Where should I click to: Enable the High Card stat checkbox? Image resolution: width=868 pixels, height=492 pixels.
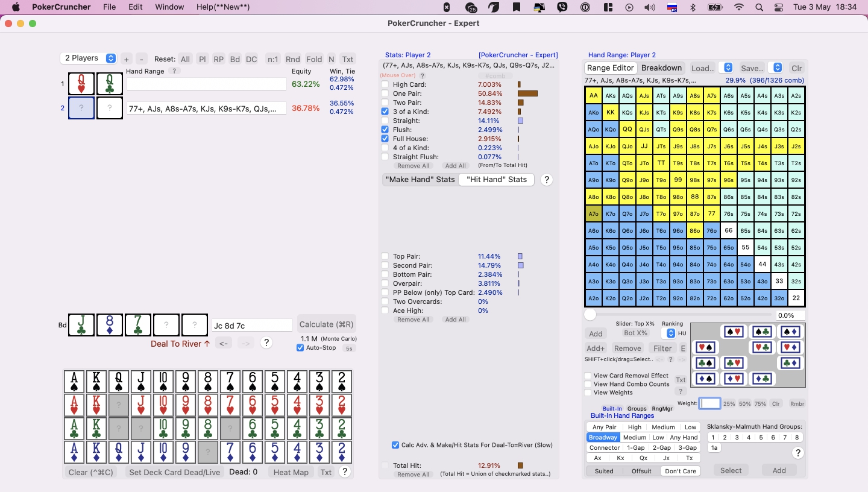pyautogui.click(x=385, y=85)
